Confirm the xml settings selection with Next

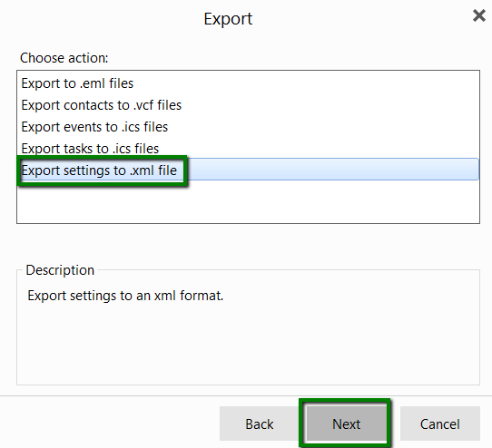[346, 424]
